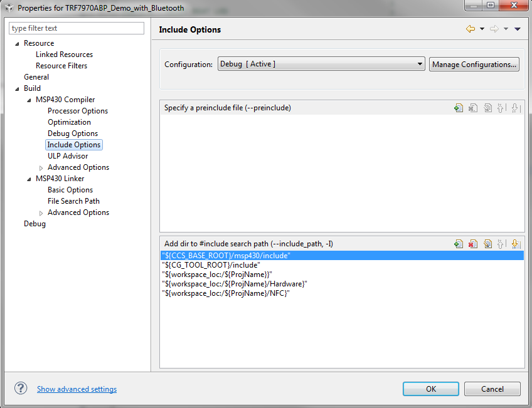The image size is (532, 408).
Task: Open the back history dropdown arrow
Action: 482,29
